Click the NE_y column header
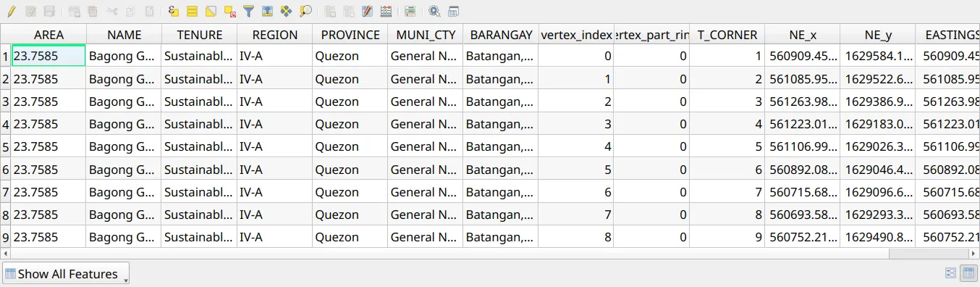The height and width of the screenshot is (287, 980). 878,34
